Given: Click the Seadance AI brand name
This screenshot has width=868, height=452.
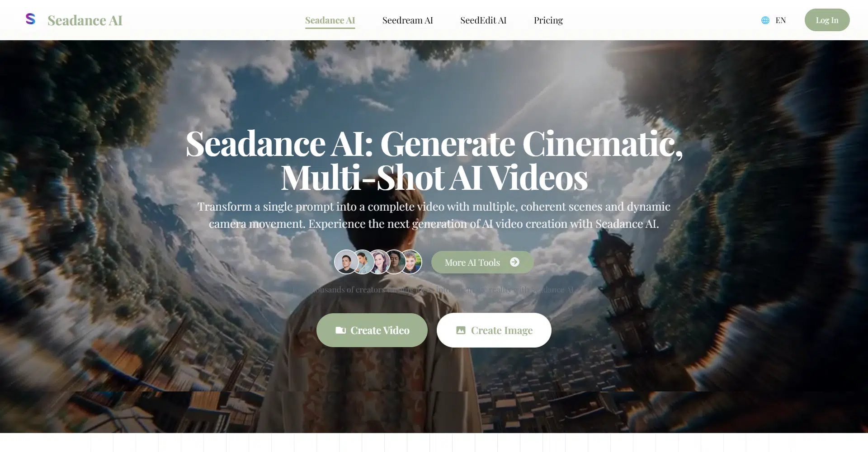Looking at the screenshot, I should (x=85, y=20).
